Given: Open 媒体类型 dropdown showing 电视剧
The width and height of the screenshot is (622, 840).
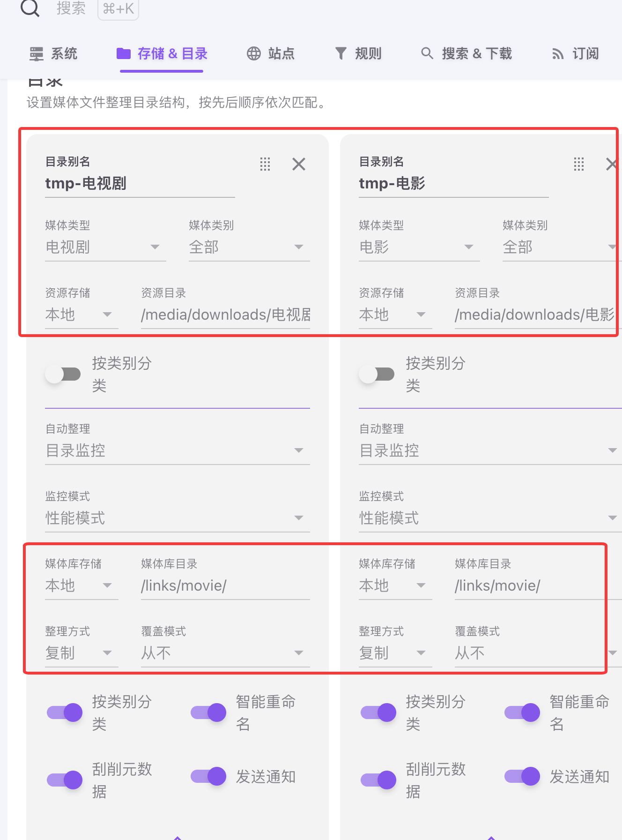Looking at the screenshot, I should [x=105, y=247].
